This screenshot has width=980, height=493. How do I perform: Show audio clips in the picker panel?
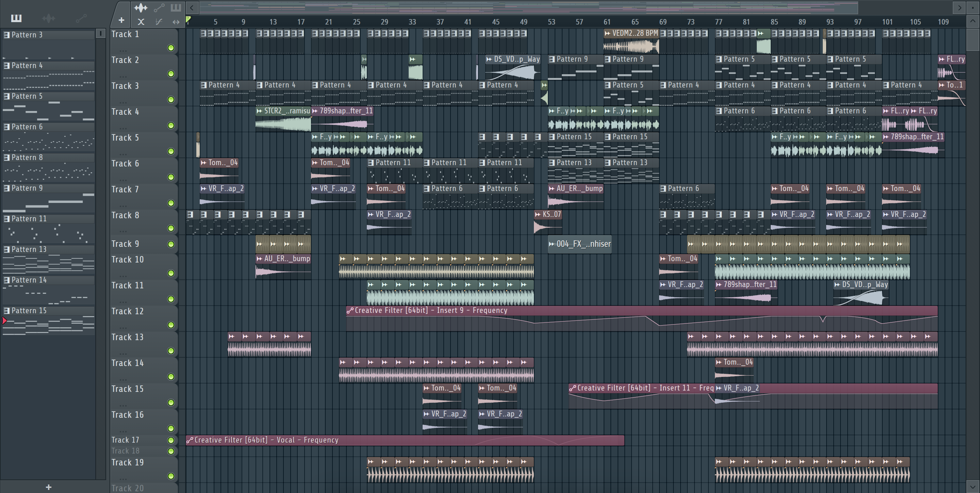pos(48,18)
